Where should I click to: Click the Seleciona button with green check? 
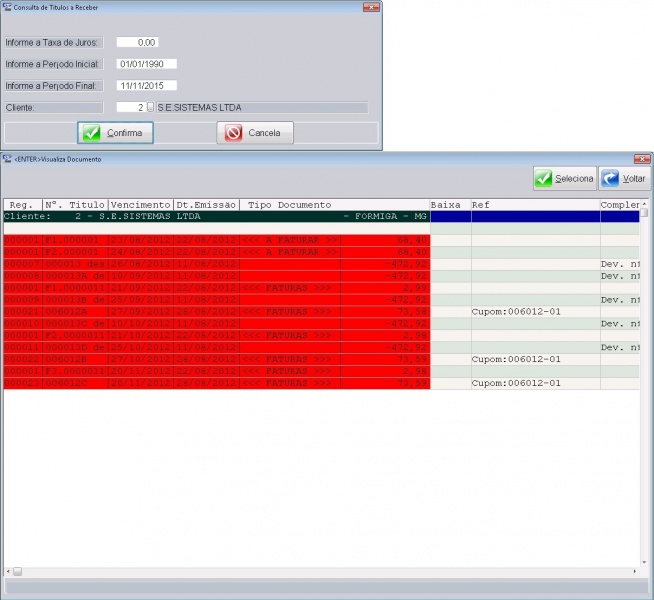pyautogui.click(x=564, y=178)
